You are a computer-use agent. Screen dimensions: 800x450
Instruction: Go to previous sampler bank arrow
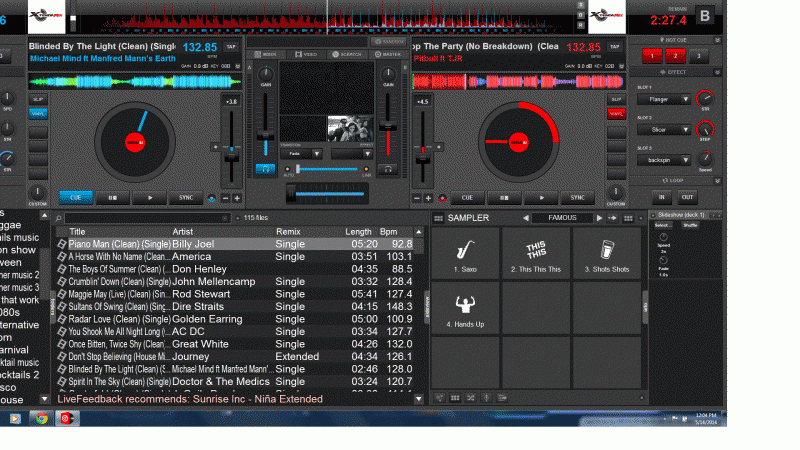pyautogui.click(x=526, y=218)
